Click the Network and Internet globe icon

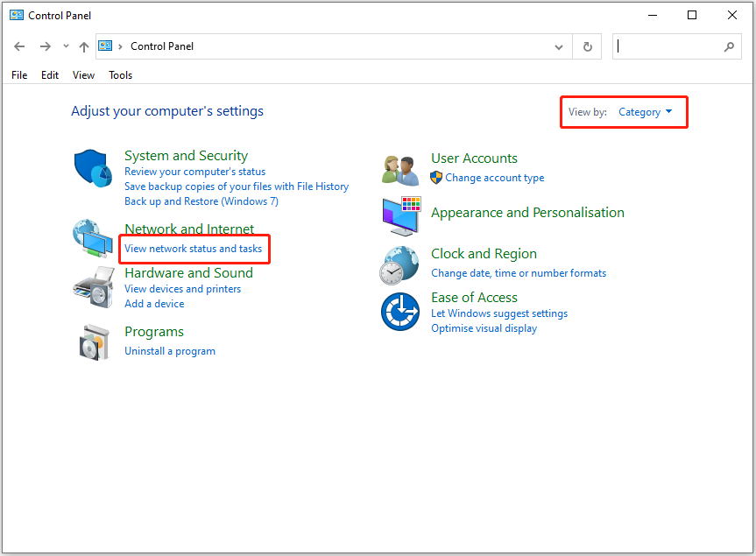[93, 238]
